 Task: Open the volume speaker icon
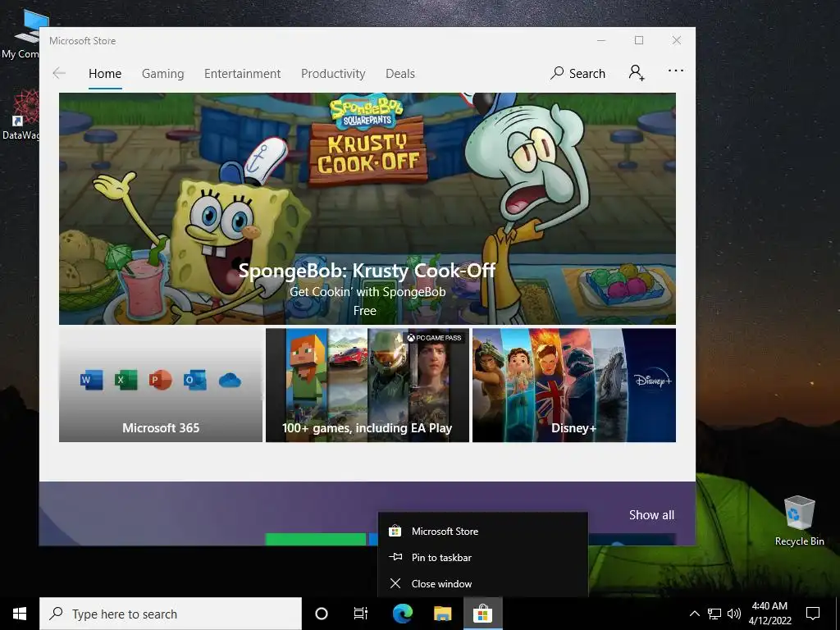(734, 614)
